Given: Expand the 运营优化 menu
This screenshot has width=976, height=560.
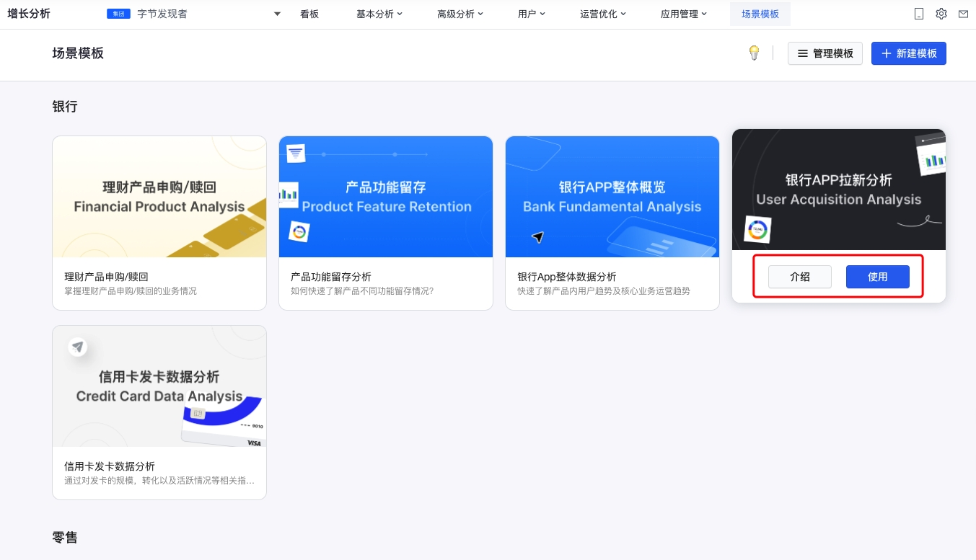Looking at the screenshot, I should 603,14.
